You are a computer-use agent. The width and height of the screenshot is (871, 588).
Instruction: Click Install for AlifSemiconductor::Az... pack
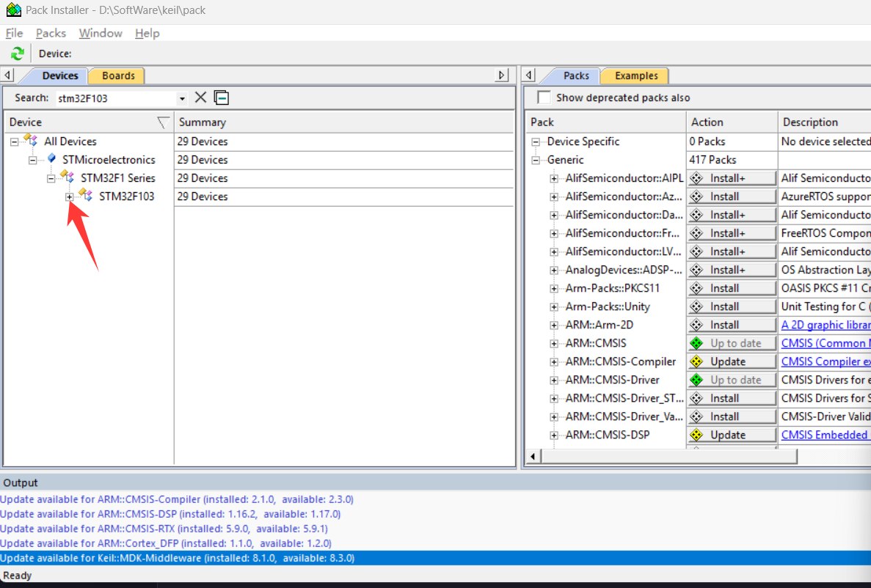click(x=732, y=196)
